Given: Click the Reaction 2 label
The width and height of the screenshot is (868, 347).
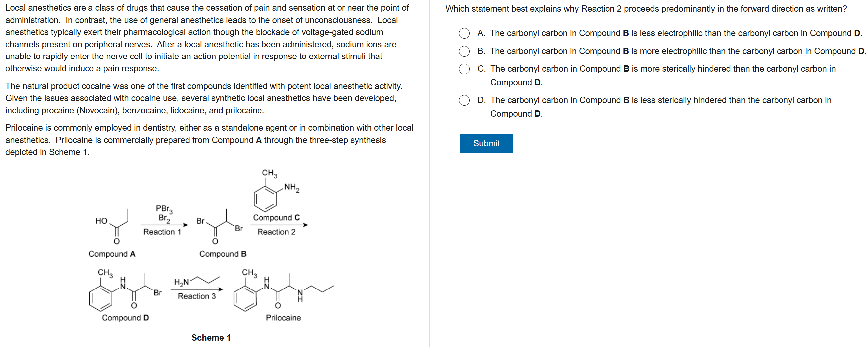Looking at the screenshot, I should pyautogui.click(x=276, y=232).
